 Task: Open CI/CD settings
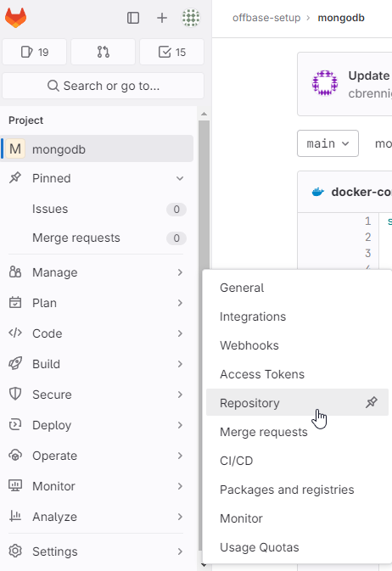coord(297,461)
